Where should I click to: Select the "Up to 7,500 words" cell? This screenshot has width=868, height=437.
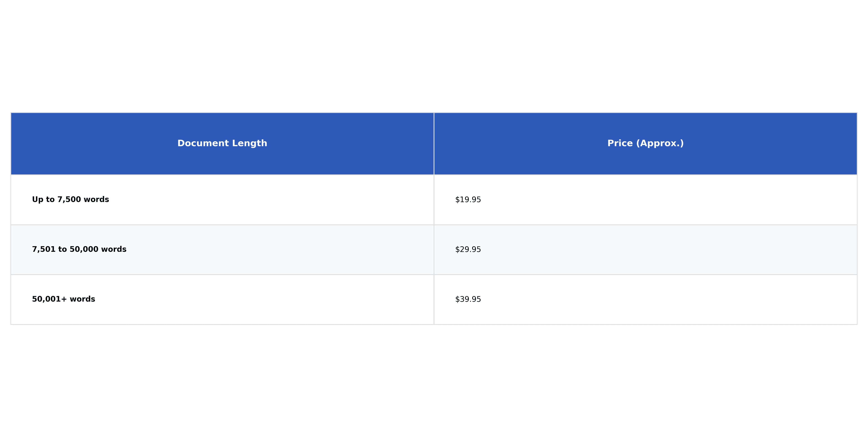[x=71, y=200]
